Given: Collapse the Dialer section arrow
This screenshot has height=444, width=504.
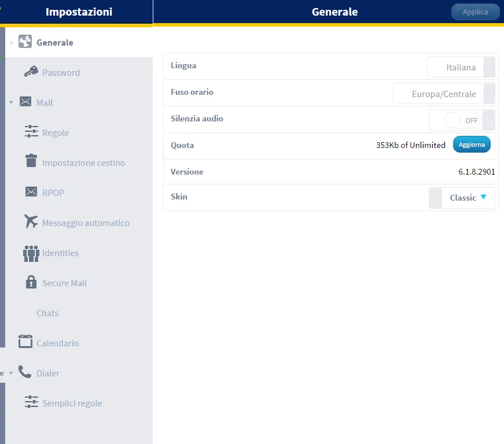Looking at the screenshot, I should click(x=11, y=373).
